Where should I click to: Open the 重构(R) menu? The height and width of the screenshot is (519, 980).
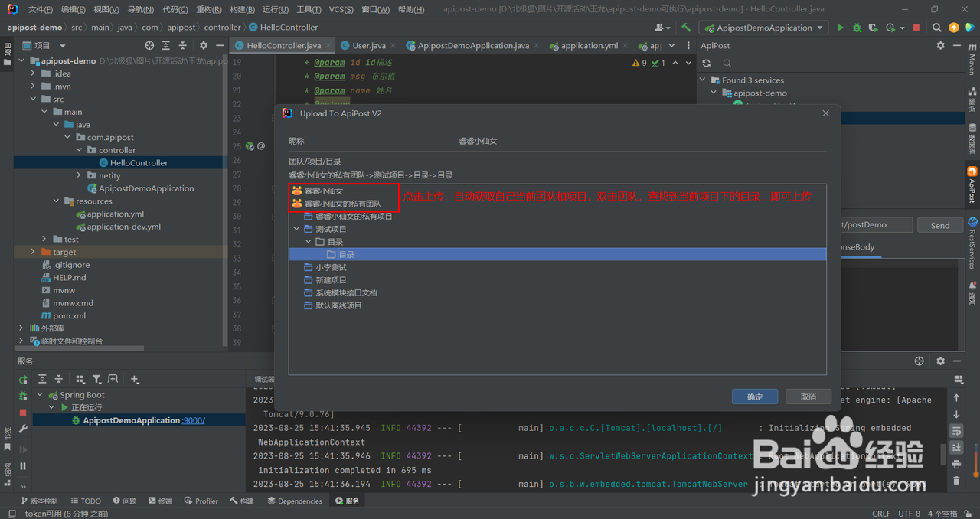tap(209, 9)
